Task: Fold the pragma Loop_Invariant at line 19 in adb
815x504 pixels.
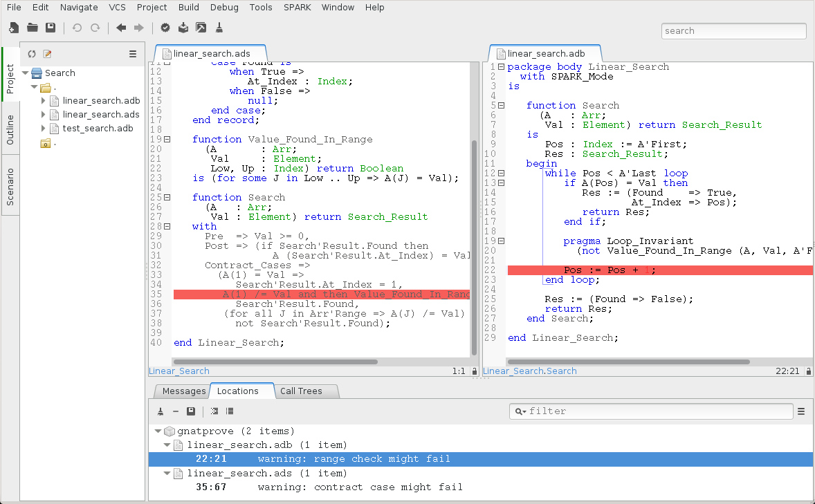Action: pyautogui.click(x=501, y=241)
